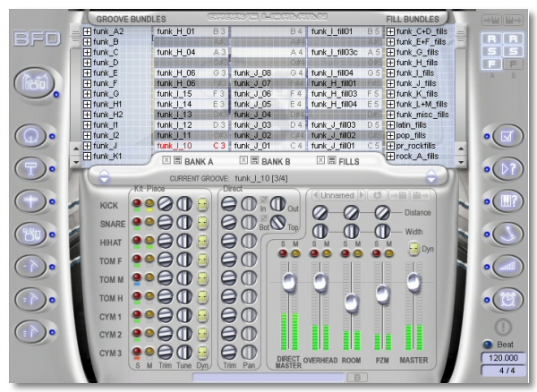Select previous mixer preset arrow beside Unnamed

[315, 195]
